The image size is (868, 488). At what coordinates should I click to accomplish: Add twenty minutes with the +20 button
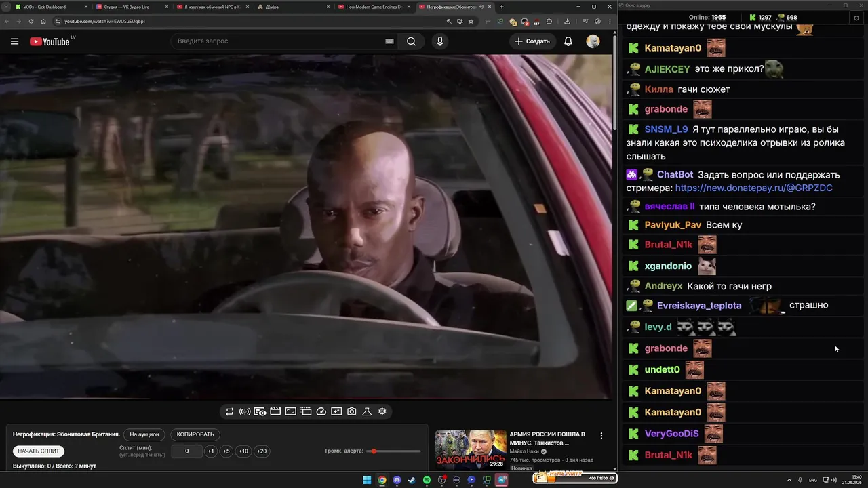[x=262, y=451]
